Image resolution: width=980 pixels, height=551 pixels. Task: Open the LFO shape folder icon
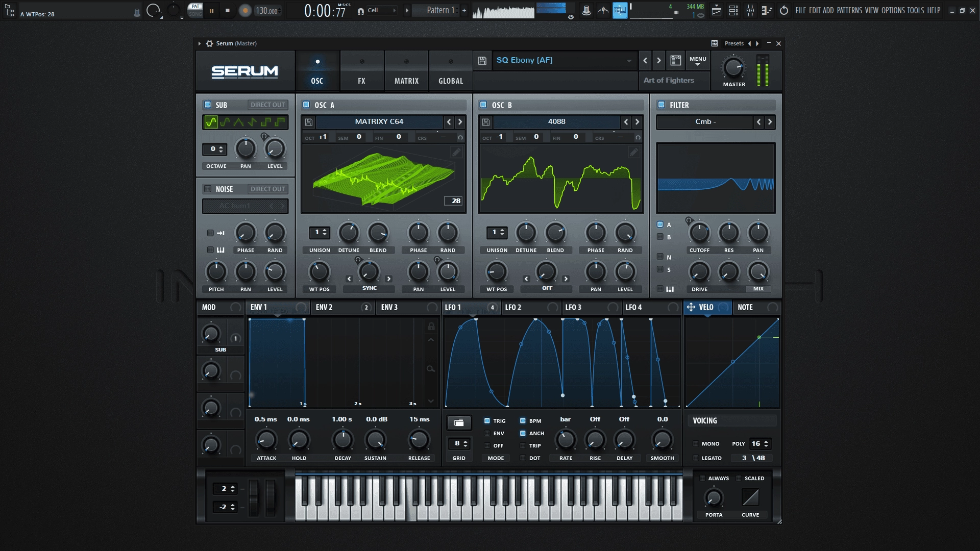coord(459,422)
